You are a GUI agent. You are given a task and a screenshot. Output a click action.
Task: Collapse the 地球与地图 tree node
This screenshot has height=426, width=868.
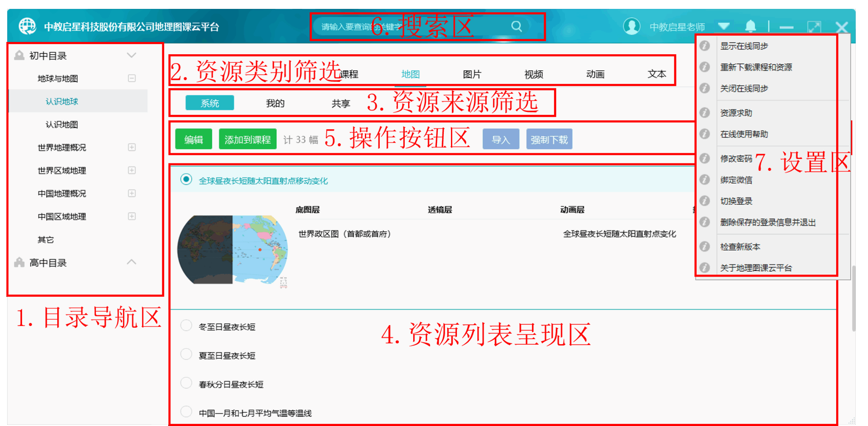click(132, 78)
